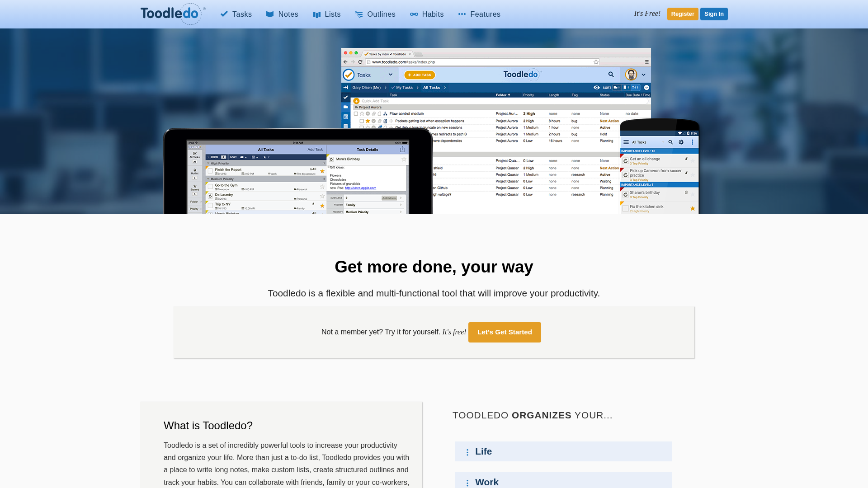The height and width of the screenshot is (488, 868).
Task: Click the Register button
Action: (x=682, y=14)
